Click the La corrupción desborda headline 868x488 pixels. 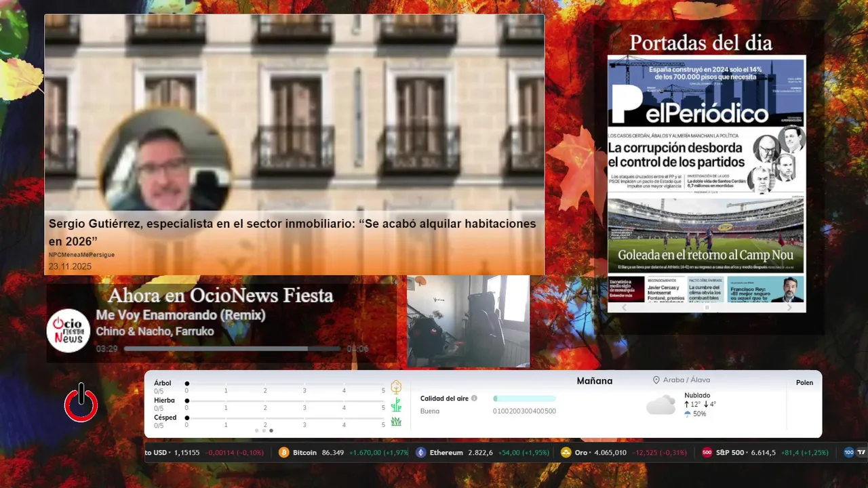click(x=676, y=155)
